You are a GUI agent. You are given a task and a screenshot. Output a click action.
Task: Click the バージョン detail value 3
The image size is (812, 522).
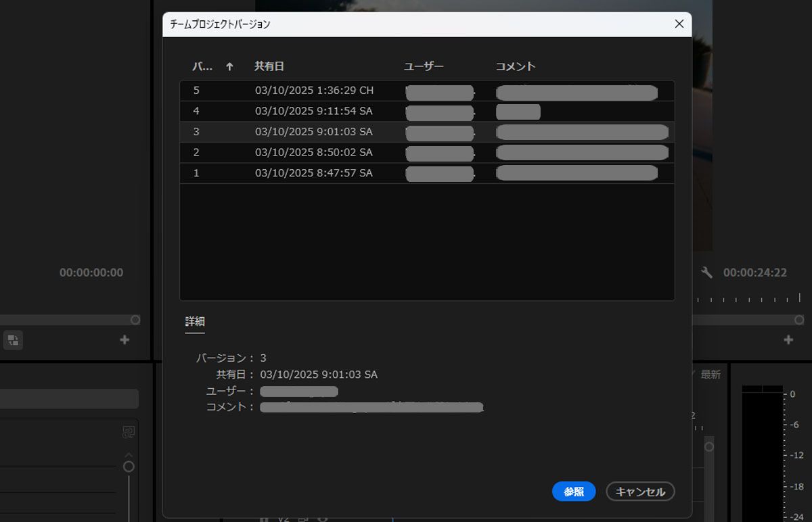click(x=263, y=358)
